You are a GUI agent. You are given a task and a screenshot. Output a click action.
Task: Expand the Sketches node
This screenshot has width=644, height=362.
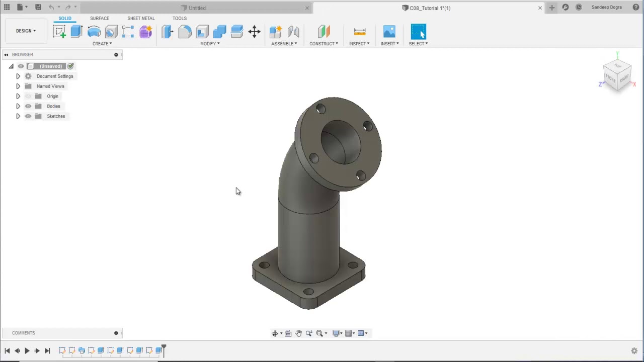click(18, 116)
